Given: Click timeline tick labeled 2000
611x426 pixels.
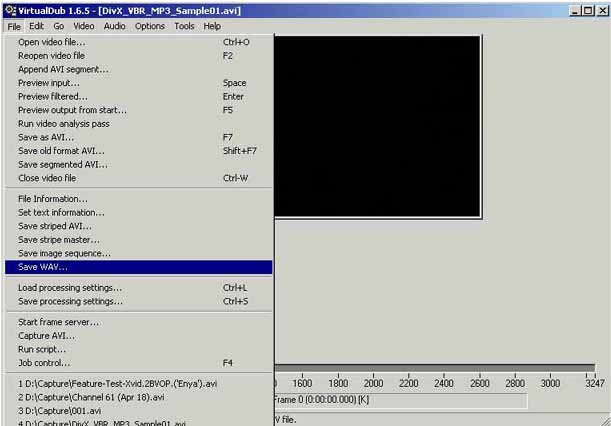Looking at the screenshot, I should click(x=373, y=384).
